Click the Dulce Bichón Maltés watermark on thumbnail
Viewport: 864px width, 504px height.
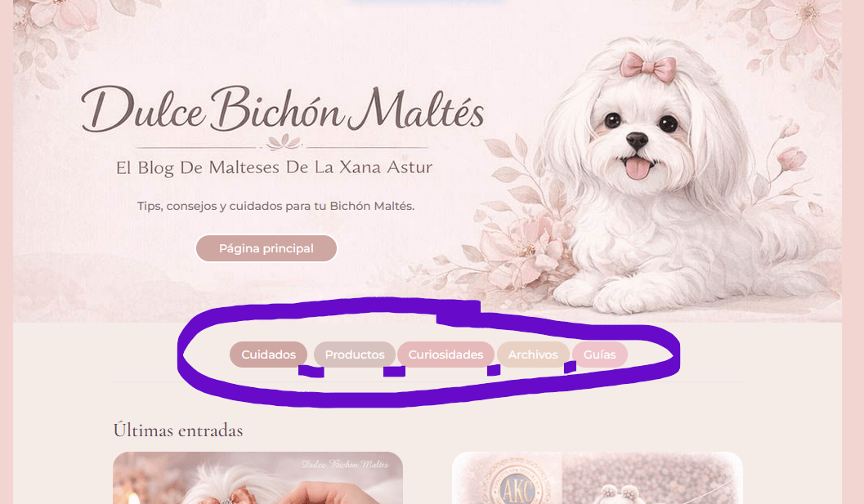[345, 464]
